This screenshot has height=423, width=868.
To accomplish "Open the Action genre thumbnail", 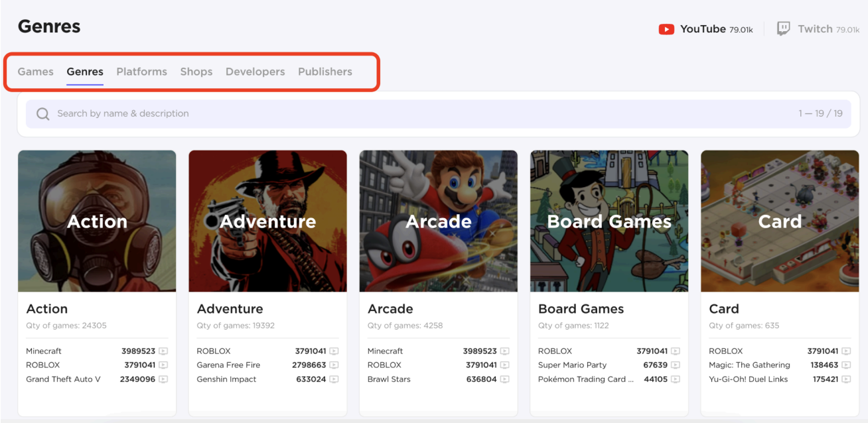I will pos(97,221).
